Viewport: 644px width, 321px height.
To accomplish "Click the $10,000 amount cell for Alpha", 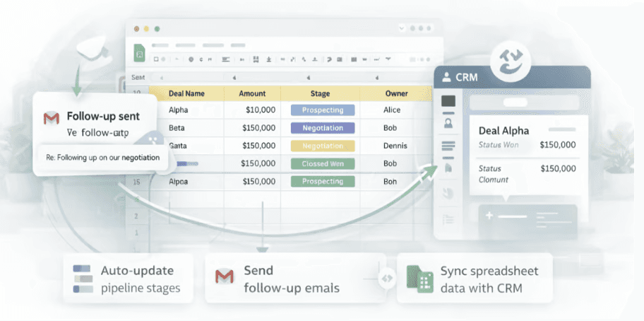I will coord(252,110).
